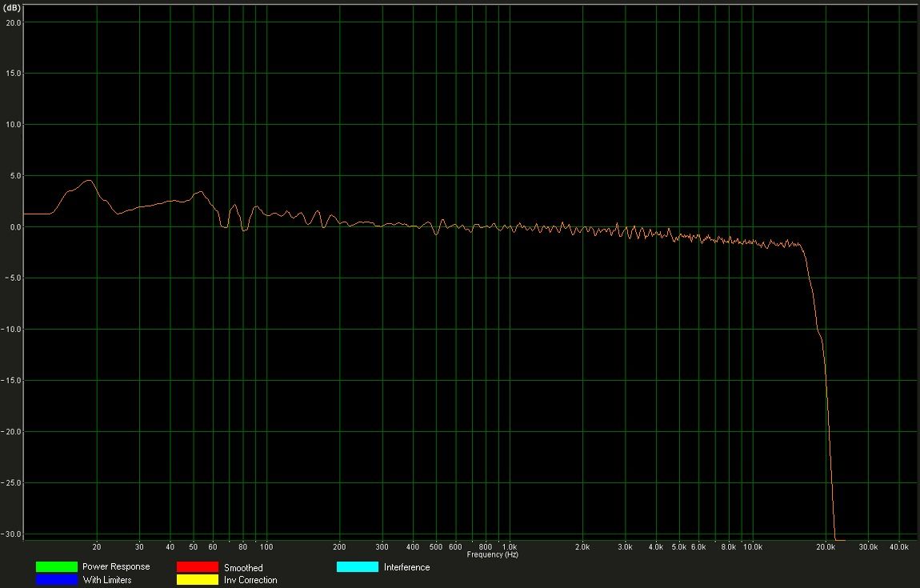This screenshot has width=920, height=588.
Task: Click the 50 Hz frequency tick label
Action: click(x=194, y=547)
